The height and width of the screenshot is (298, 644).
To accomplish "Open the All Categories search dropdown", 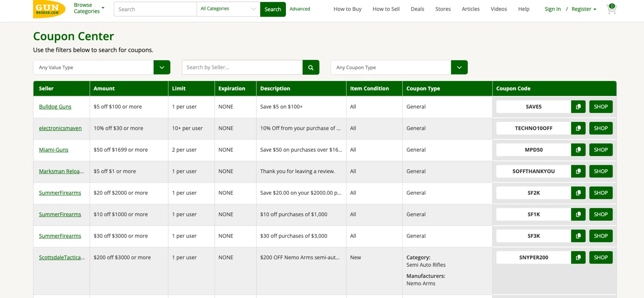I will (x=228, y=9).
